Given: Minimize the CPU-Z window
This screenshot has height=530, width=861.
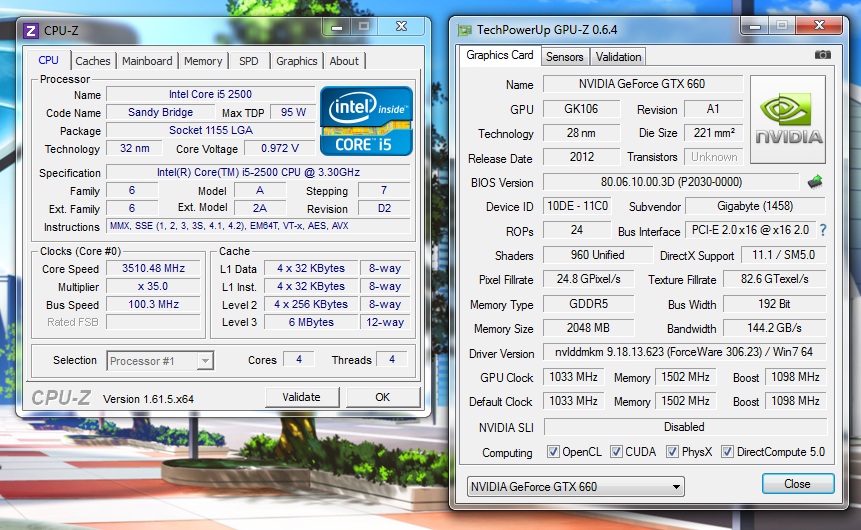Looking at the screenshot, I should coord(337,27).
